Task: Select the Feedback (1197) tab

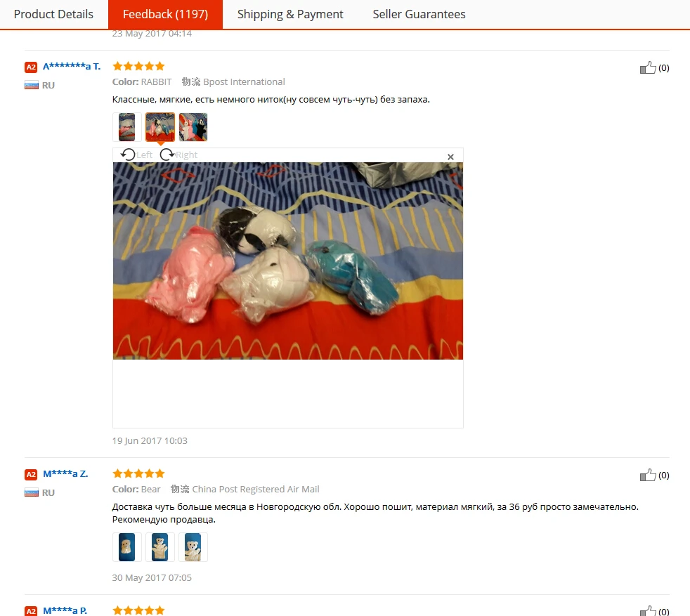Action: [165, 14]
